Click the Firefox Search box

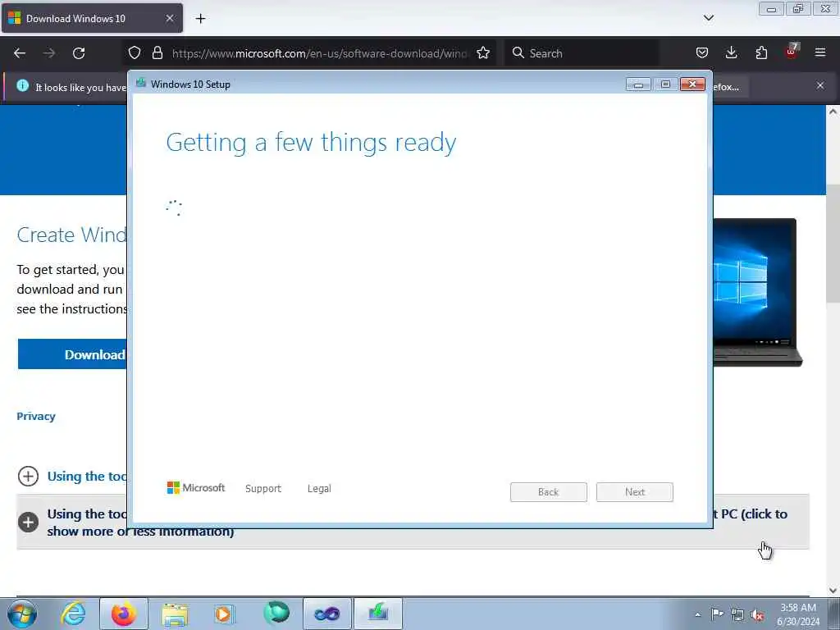pyautogui.click(x=582, y=53)
